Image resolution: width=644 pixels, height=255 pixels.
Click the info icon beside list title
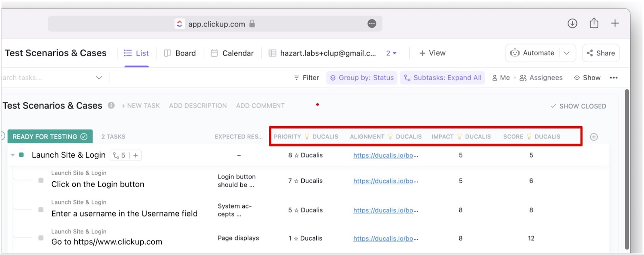(111, 105)
